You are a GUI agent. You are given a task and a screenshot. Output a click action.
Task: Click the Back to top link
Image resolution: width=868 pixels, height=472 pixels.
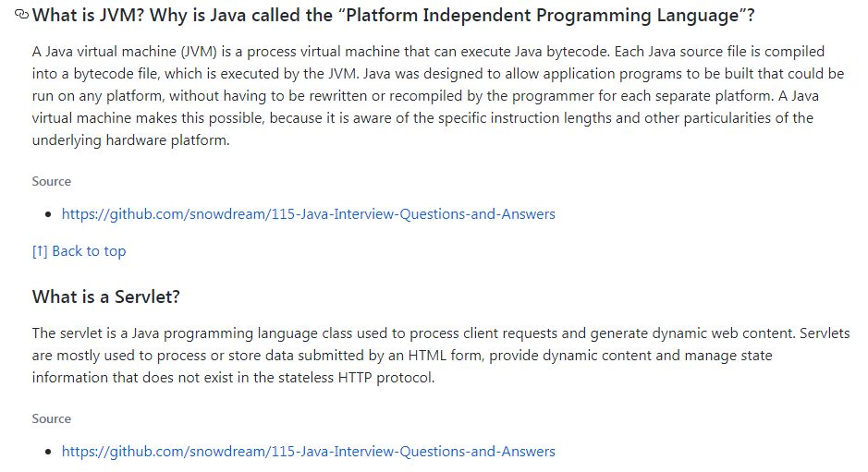coord(79,251)
